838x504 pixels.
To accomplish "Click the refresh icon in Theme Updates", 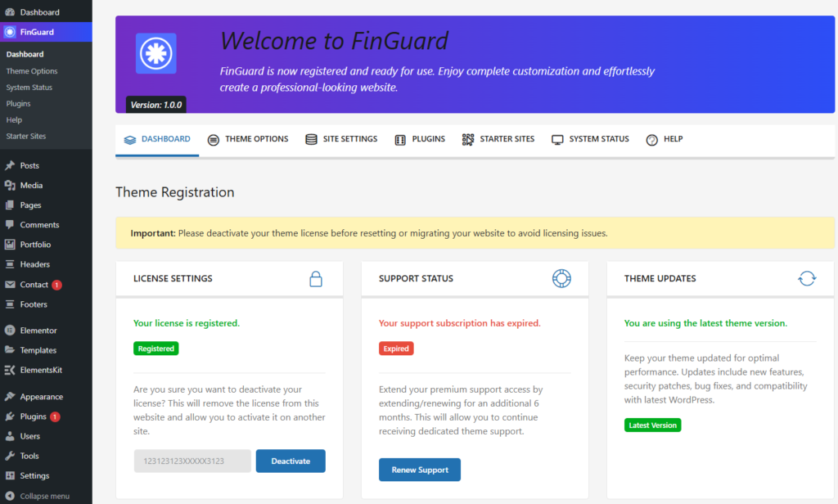I will click(807, 278).
